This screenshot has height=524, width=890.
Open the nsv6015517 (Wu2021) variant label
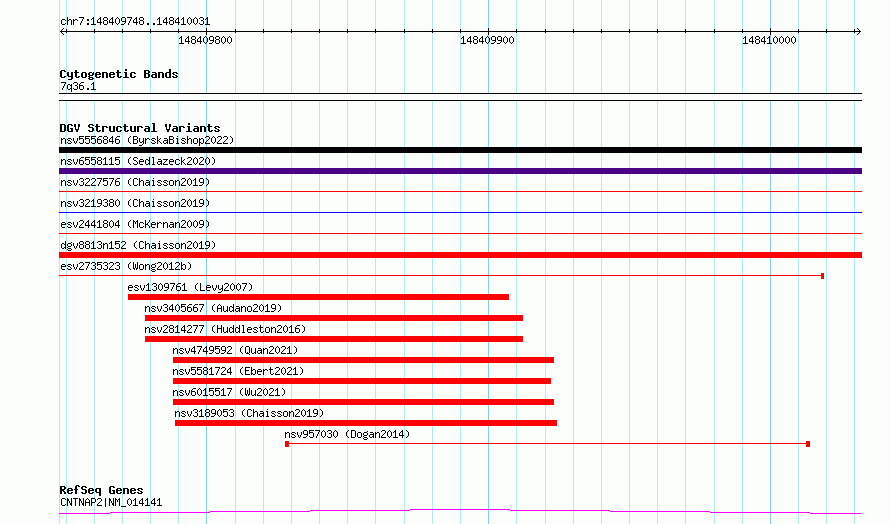pyautogui.click(x=229, y=392)
